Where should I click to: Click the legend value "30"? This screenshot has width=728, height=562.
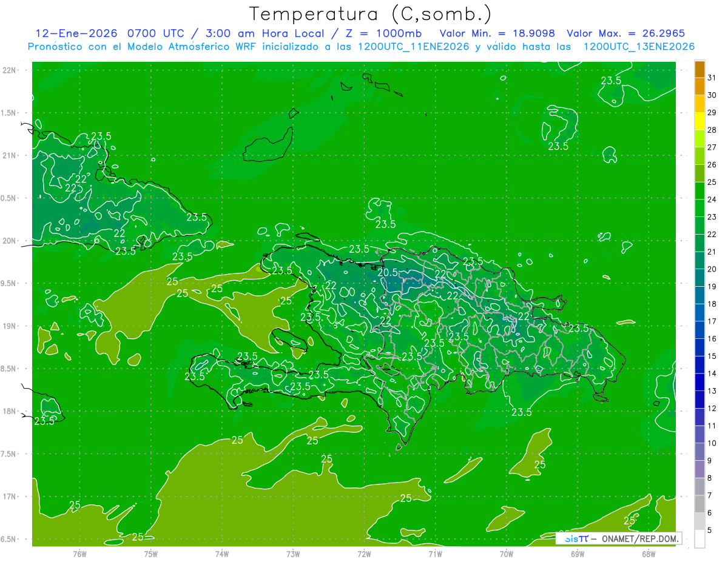point(712,95)
